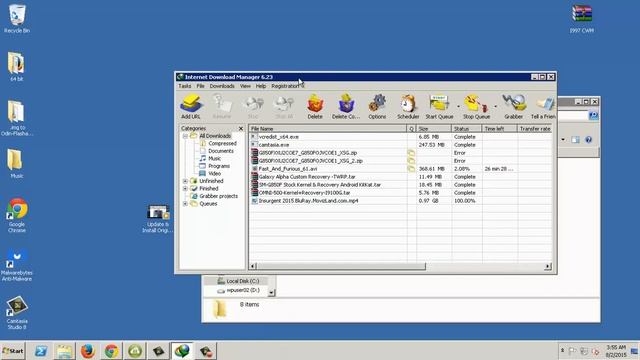This screenshot has height=360, width=640.
Task: Click the Chrome taskbar icon
Action: 111,351
